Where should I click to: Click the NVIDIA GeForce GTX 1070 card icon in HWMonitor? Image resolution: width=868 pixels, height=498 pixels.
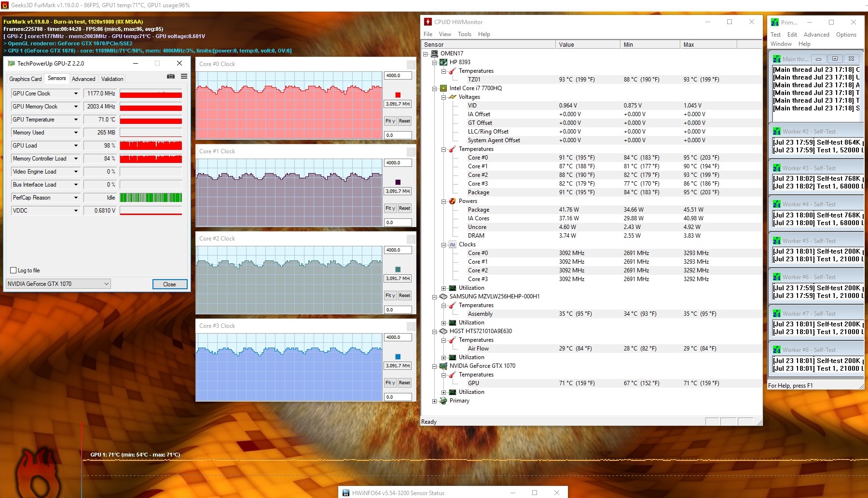click(443, 366)
